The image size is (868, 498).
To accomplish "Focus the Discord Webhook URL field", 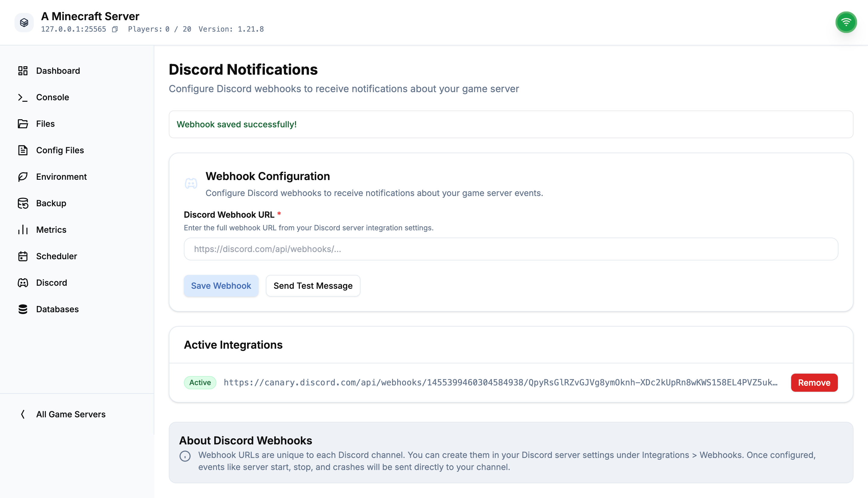I will point(511,249).
